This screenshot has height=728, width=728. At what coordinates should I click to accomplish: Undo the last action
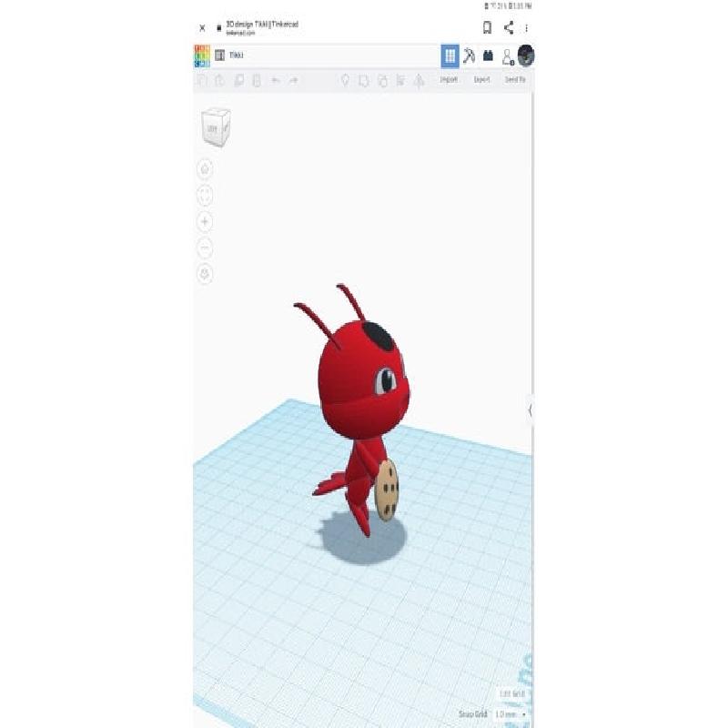click(276, 80)
